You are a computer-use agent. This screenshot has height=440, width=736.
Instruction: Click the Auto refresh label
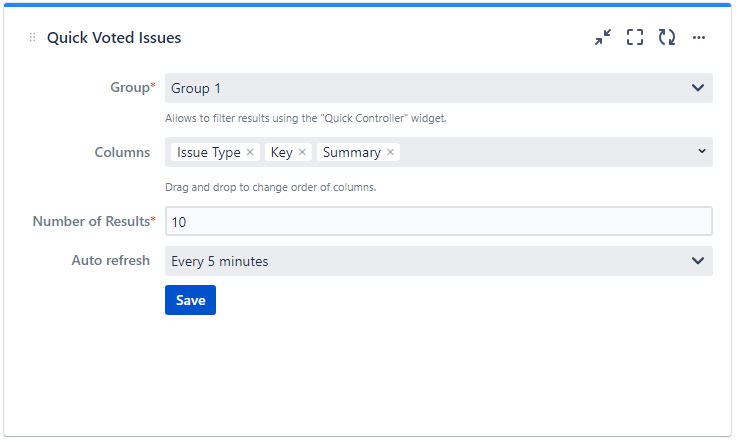pos(110,260)
